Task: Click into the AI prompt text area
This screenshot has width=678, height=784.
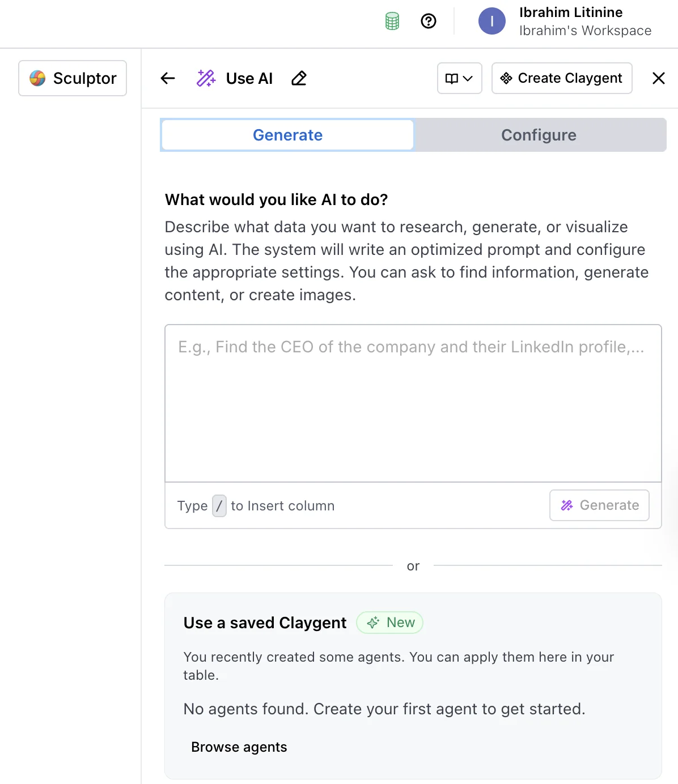Action: pyautogui.click(x=413, y=403)
